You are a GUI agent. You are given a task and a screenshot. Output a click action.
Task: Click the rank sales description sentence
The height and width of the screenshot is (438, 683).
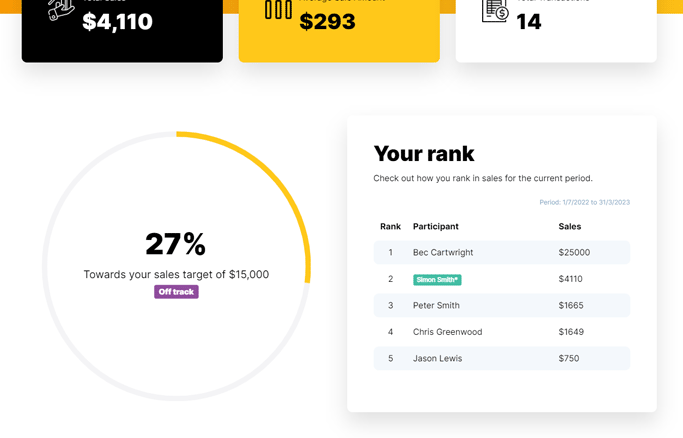[x=483, y=178]
